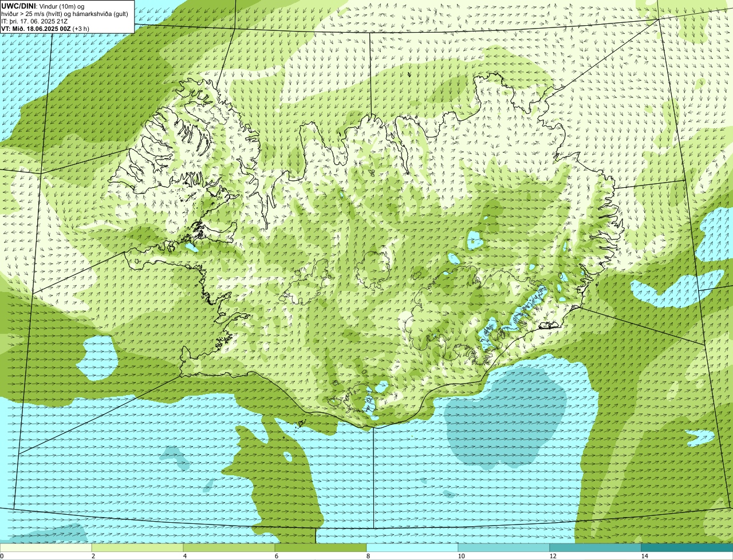Click the light green 2–4 m/s legend swatch
The image size is (733, 560).
coord(137,547)
